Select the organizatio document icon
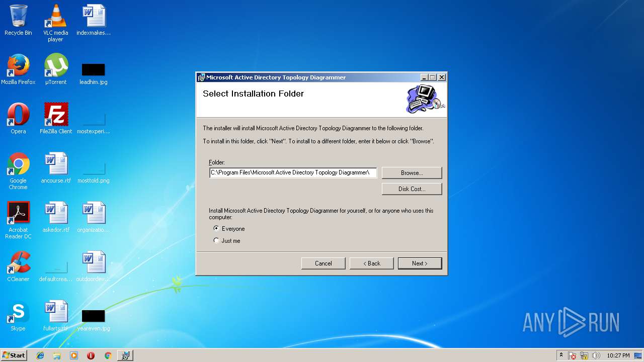Viewport: 644px width, 362px height. click(94, 217)
